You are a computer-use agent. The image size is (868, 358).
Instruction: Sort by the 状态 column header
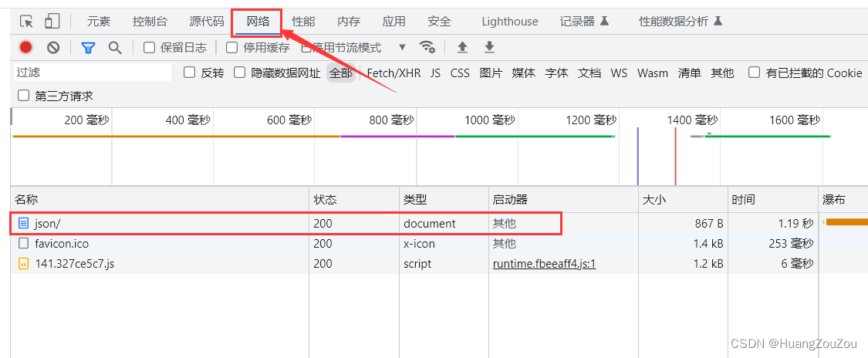(354, 200)
